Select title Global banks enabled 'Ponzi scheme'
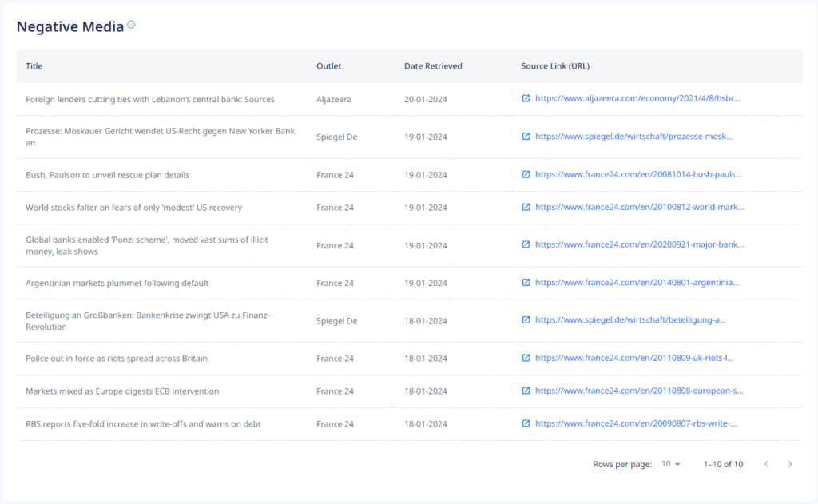Image resolution: width=818 pixels, height=504 pixels. point(147,245)
